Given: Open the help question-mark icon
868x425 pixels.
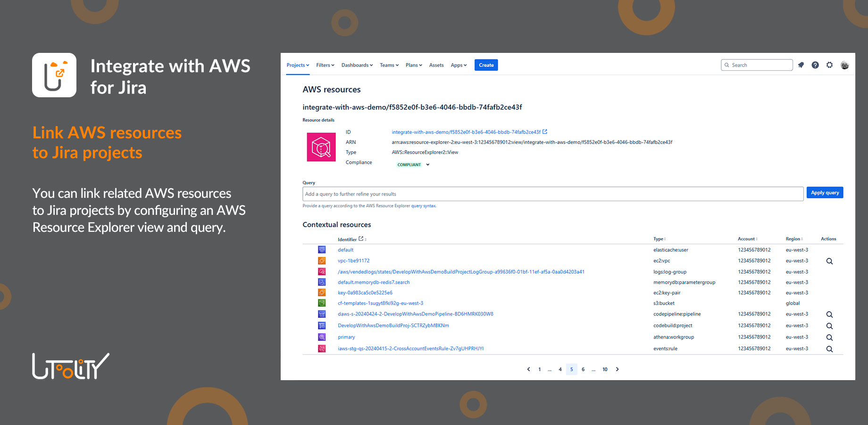Looking at the screenshot, I should coord(815,65).
